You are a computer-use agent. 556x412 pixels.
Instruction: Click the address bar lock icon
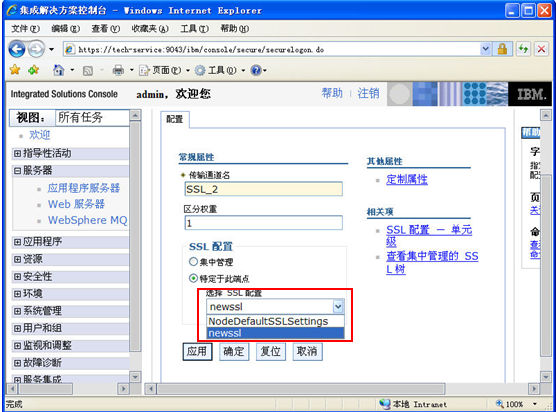point(502,49)
